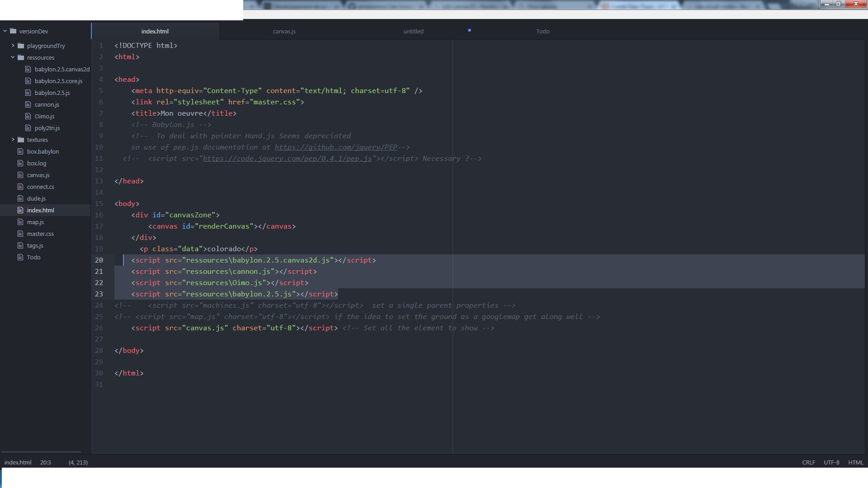Click the textures folder icon
Image resolution: width=868 pixels, height=488 pixels.
[x=21, y=140]
